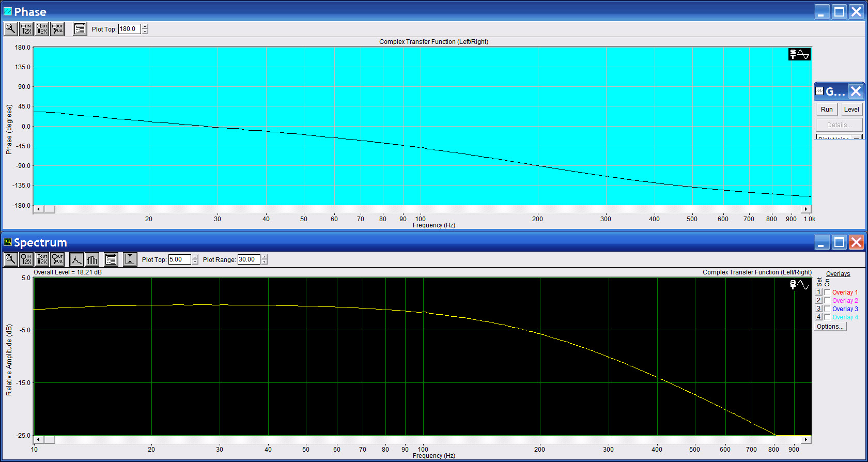Image resolution: width=868 pixels, height=462 pixels.
Task: Decrease the Spectrum Plot Range value
Action: 265,262
